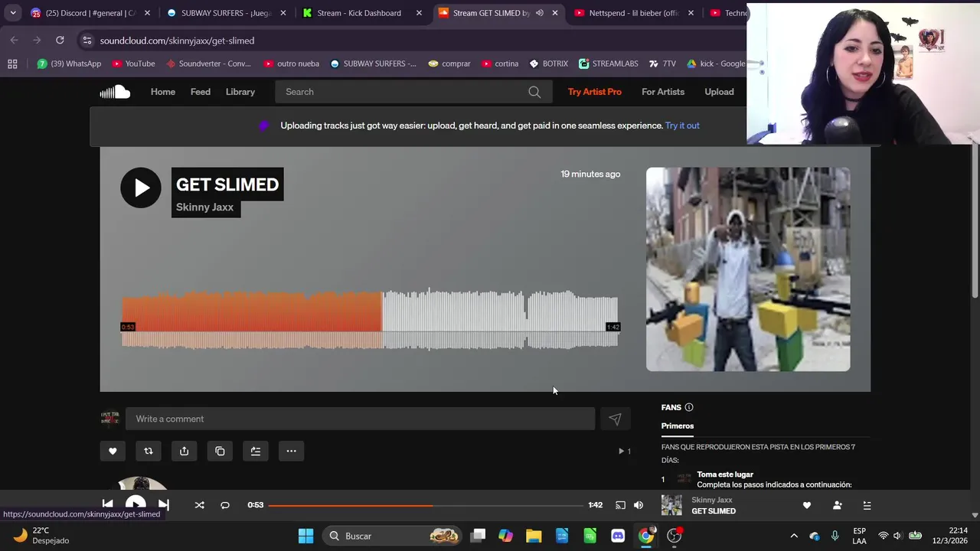Screen dimensions: 980x551
Task: Open the YouTube bookmark
Action: 133,64
